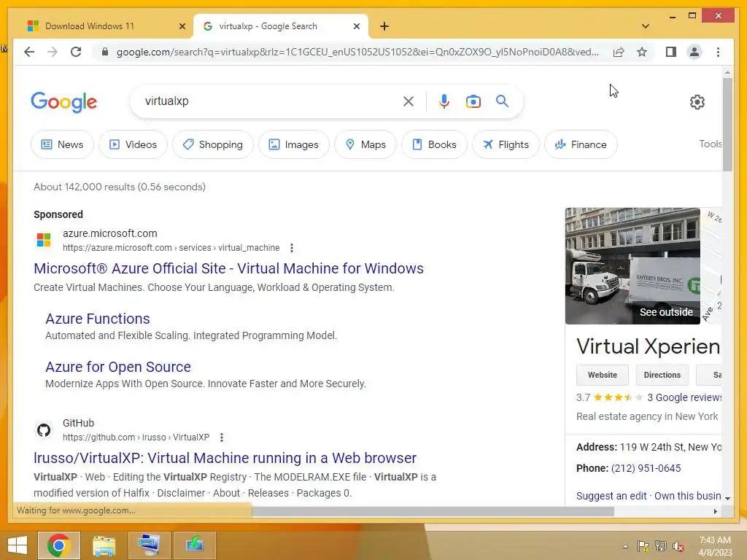The image size is (747, 560).
Task: View site security padlock info
Action: click(105, 52)
